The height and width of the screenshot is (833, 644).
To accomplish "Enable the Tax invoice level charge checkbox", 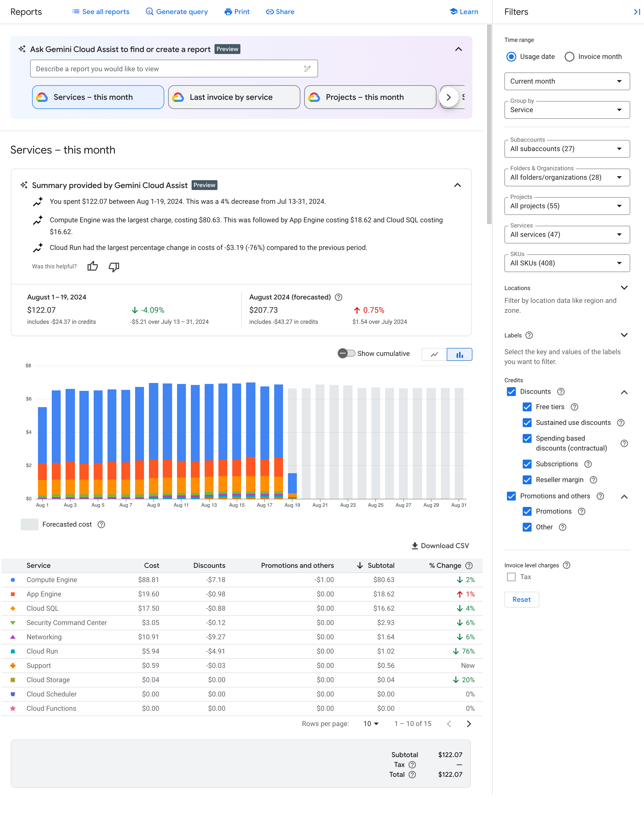I will [x=511, y=576].
